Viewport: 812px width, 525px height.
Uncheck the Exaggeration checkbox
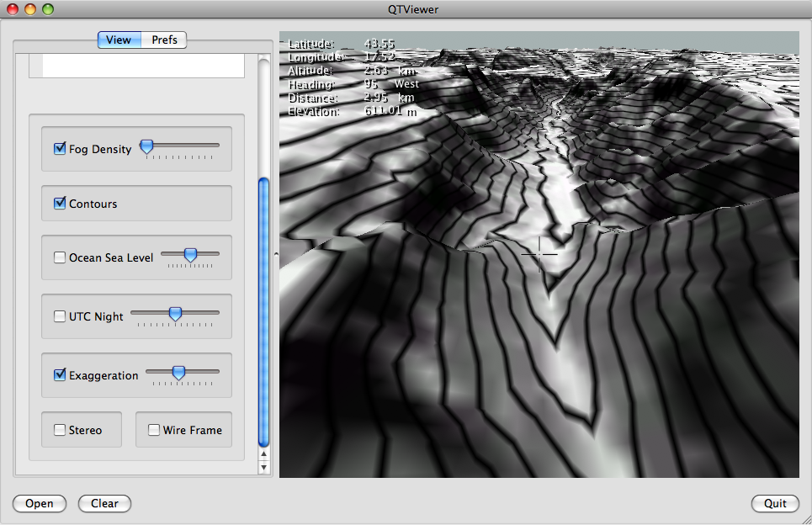coord(60,376)
